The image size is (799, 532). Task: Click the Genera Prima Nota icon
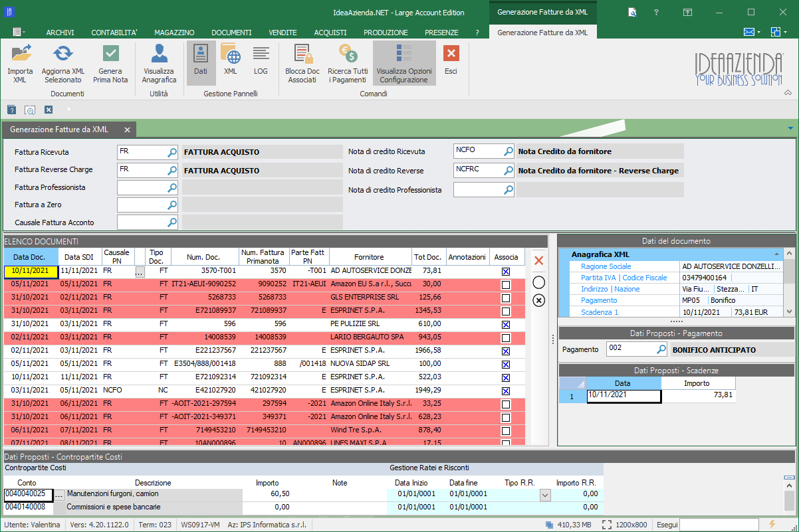[x=111, y=53]
